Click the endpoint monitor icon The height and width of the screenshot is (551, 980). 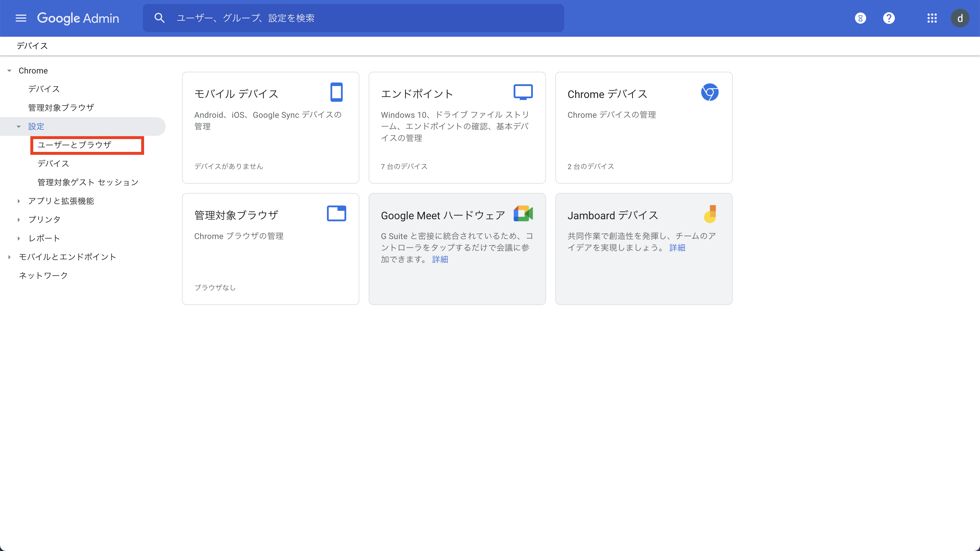click(x=523, y=92)
